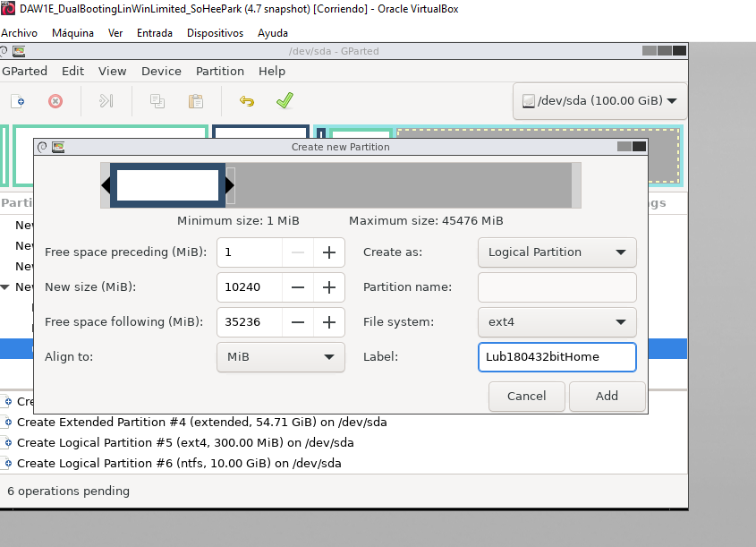Click the left resize arrow on partition bar

point(106,185)
